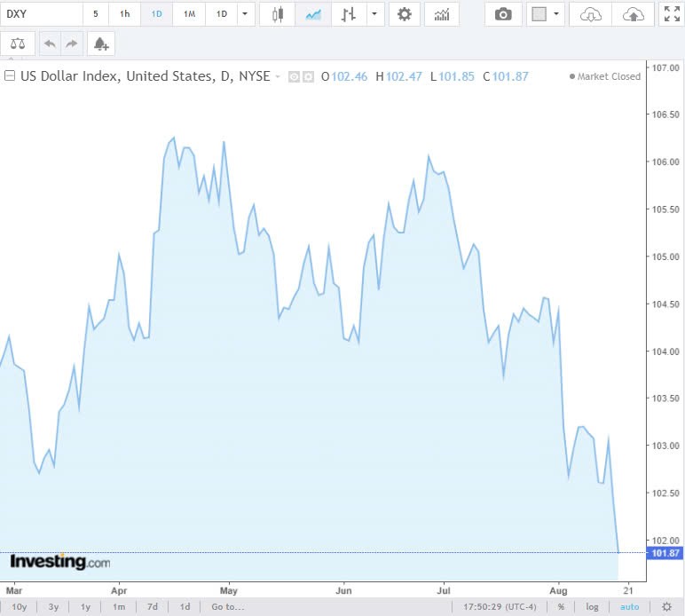Toggle percent scale mode

tap(561, 607)
